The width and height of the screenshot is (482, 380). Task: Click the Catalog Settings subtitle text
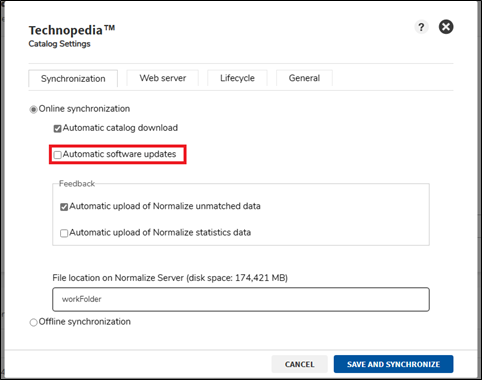pyautogui.click(x=59, y=44)
